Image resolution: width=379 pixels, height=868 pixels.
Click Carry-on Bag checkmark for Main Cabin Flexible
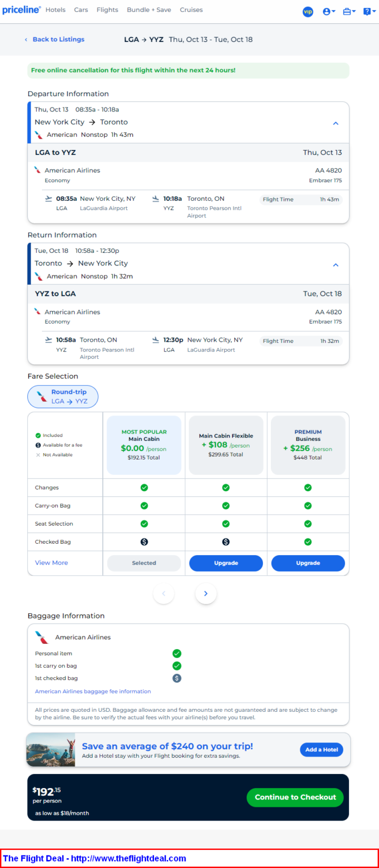pyautogui.click(x=226, y=506)
